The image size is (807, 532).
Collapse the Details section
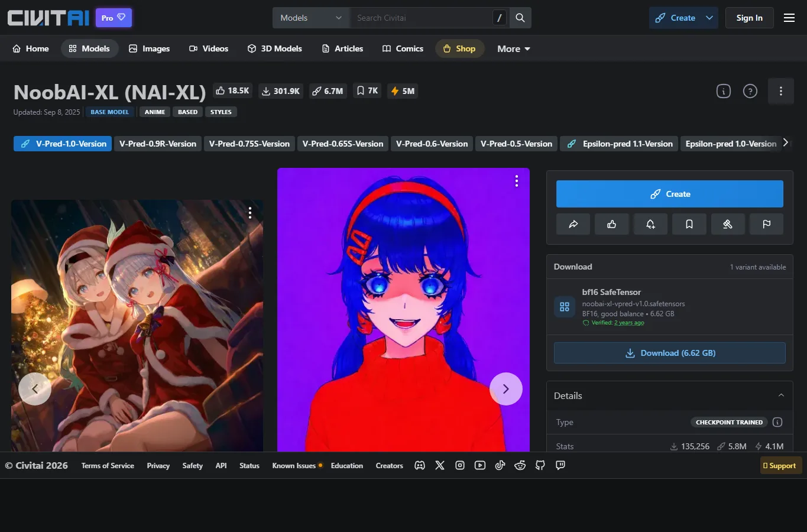[x=781, y=395]
